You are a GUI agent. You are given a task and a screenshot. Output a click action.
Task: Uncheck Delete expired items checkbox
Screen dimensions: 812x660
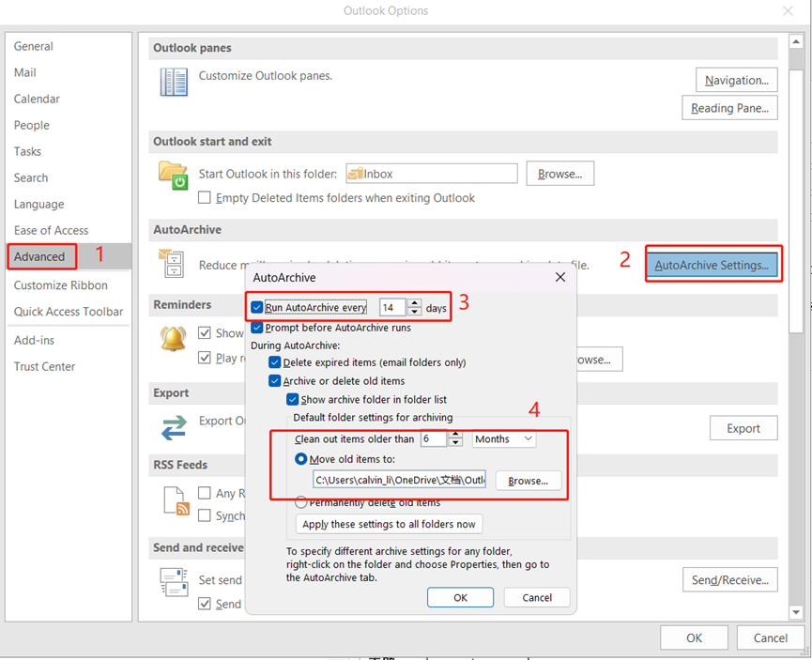click(x=274, y=362)
